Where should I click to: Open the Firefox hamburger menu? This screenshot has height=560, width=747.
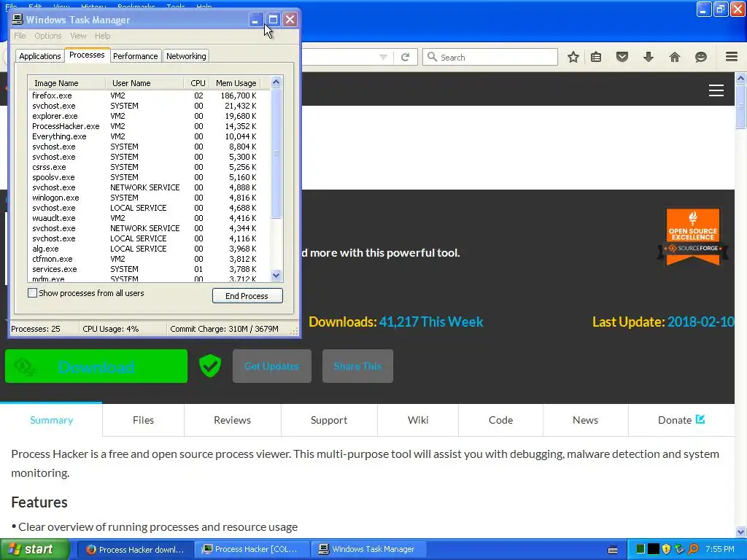pos(732,57)
